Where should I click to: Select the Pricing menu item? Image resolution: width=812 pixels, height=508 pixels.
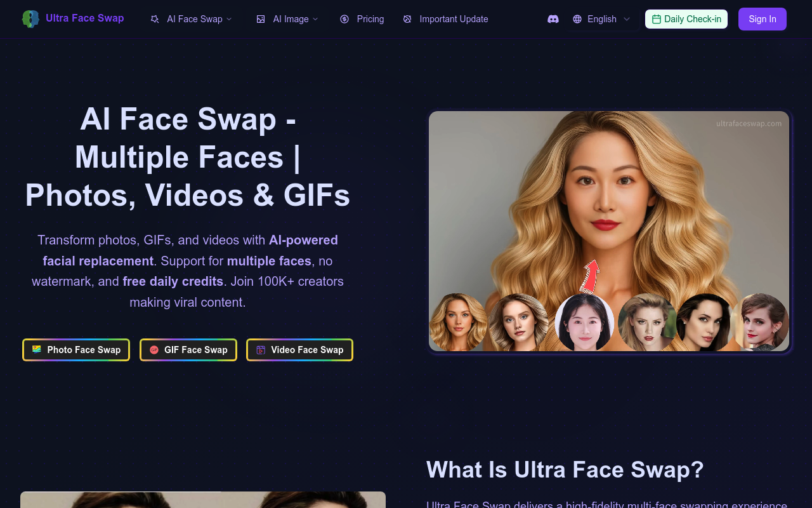370,19
